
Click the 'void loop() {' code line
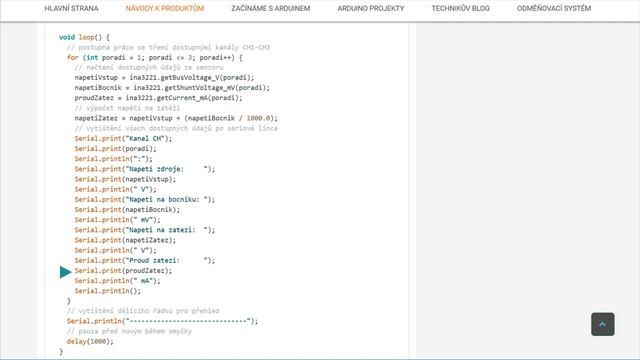coord(84,37)
